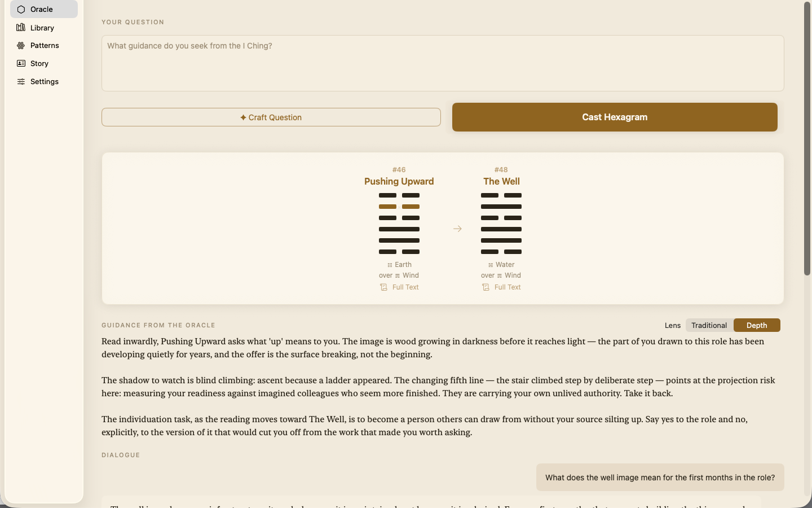Image resolution: width=812 pixels, height=508 pixels.
Task: Click the 'Your Question' label
Action: pyautogui.click(x=133, y=22)
